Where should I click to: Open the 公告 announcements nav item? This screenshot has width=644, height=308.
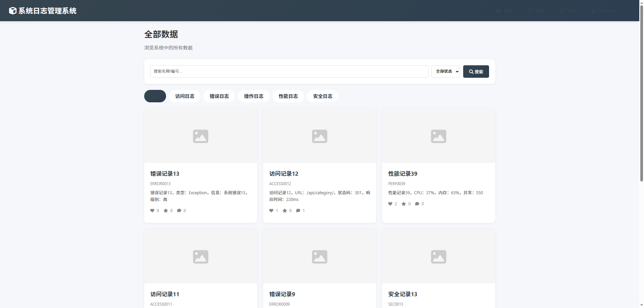pyautogui.click(x=568, y=11)
